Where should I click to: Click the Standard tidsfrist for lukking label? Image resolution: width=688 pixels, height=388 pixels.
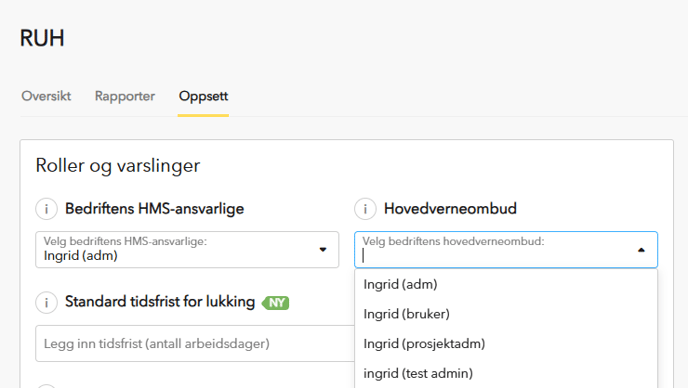pyautogui.click(x=160, y=302)
